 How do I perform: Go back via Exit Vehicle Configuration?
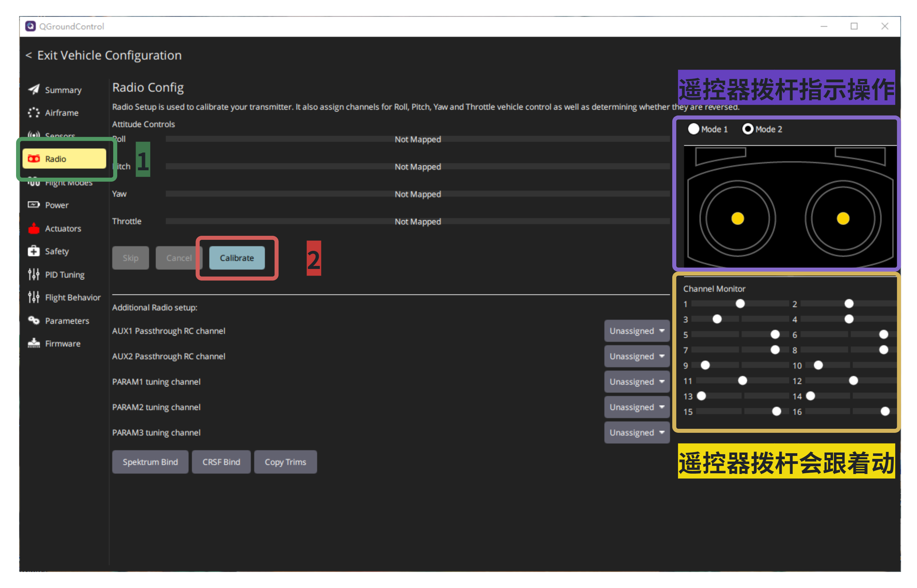point(103,56)
